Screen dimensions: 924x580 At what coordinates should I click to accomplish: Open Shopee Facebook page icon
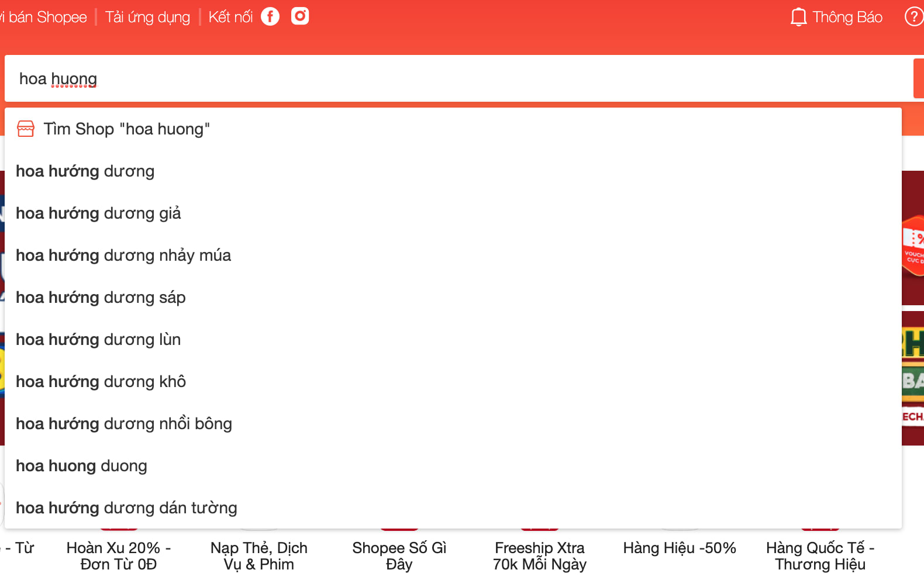[x=270, y=16]
